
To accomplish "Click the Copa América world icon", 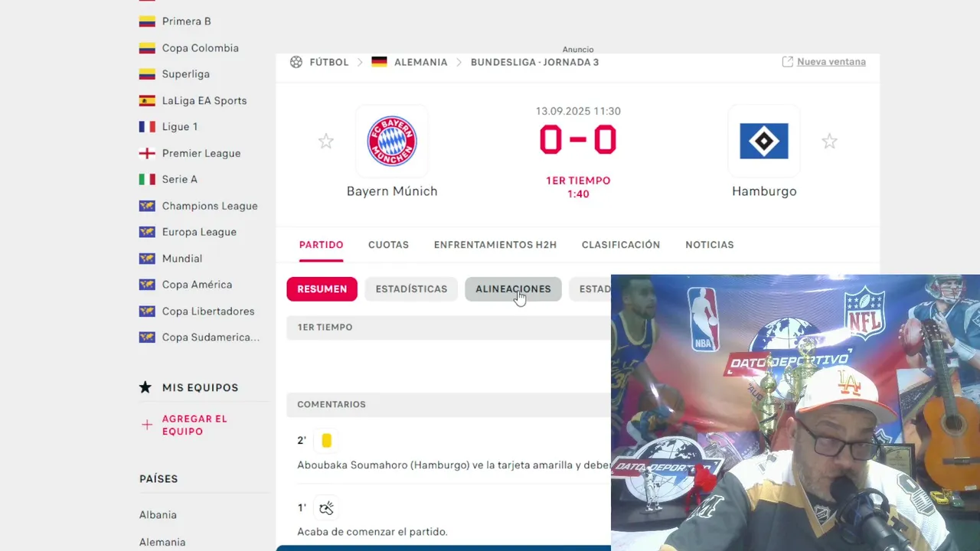I will pyautogui.click(x=147, y=285).
